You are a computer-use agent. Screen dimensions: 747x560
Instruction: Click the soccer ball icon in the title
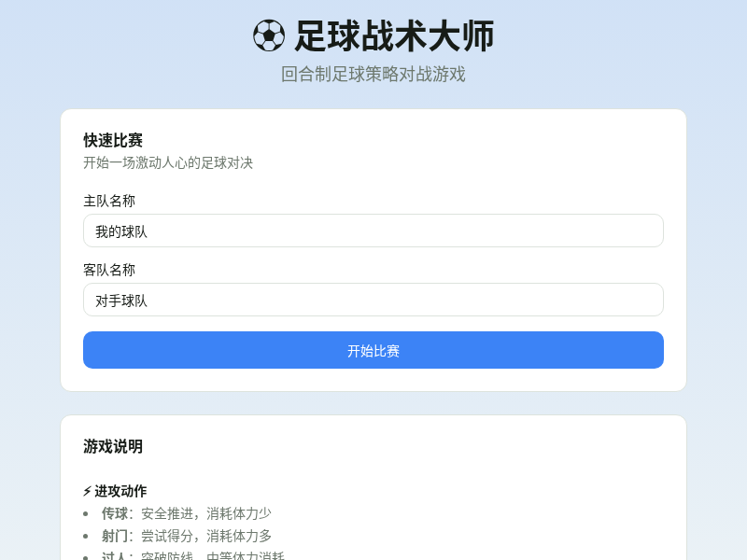point(270,36)
